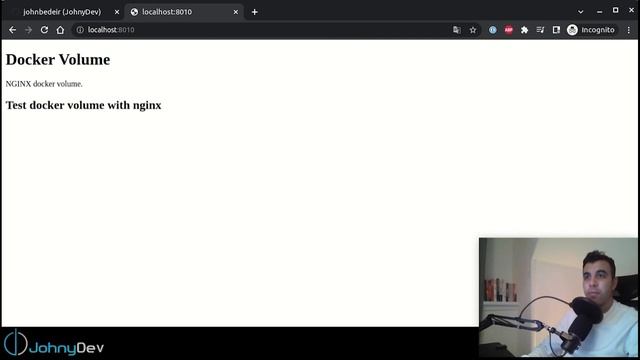Open Chrome three-dot menu
The width and height of the screenshot is (640, 360).
(629, 30)
